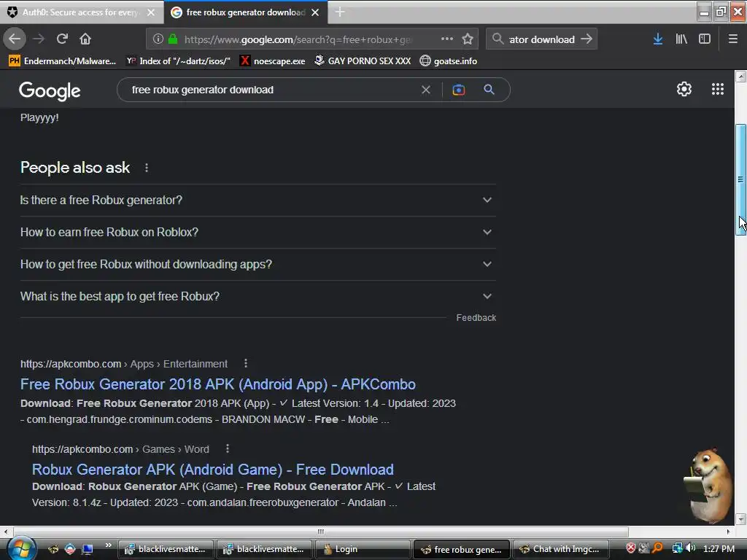Open the Endermanch/Malware bookmark
Viewport: 747px width, 560px height.
(x=63, y=61)
